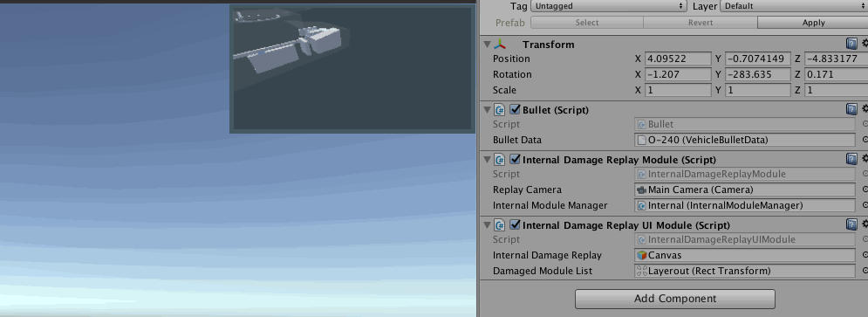Click the Add Component button
This screenshot has width=868, height=317.
pos(675,299)
